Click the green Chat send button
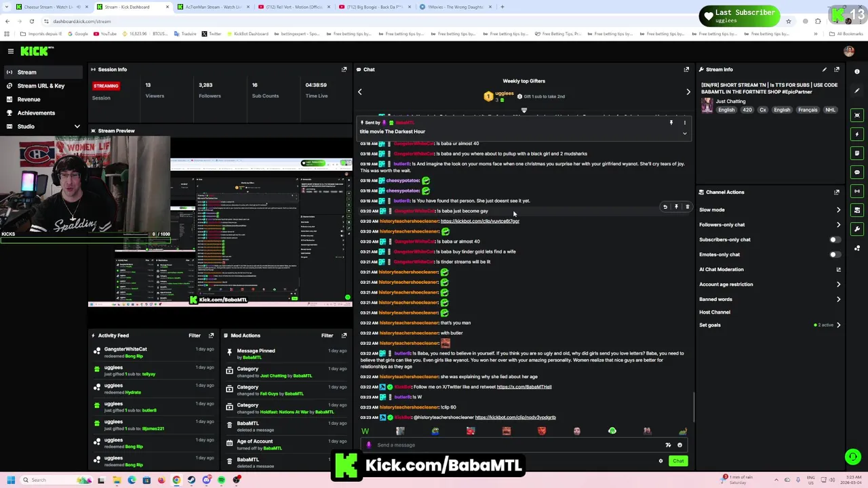868x488 pixels. click(x=678, y=461)
